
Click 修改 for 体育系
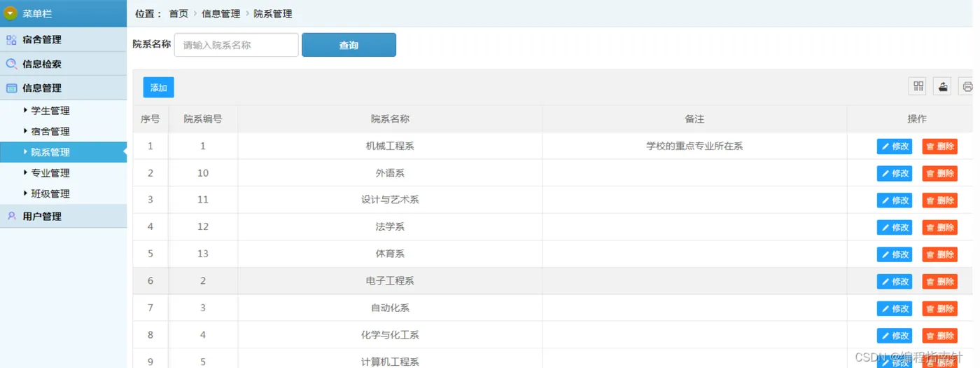coord(895,254)
